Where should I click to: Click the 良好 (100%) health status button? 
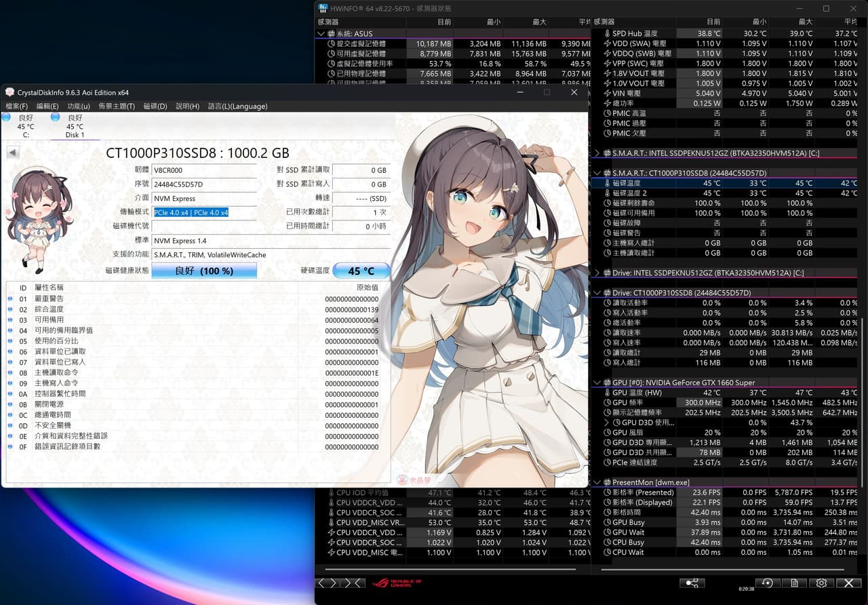(204, 270)
